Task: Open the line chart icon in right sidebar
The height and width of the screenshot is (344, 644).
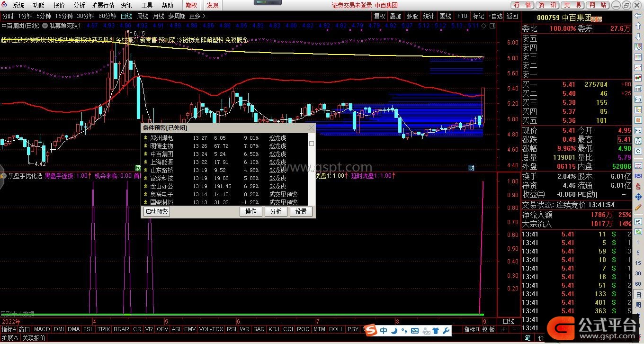Action: tap(638, 67)
